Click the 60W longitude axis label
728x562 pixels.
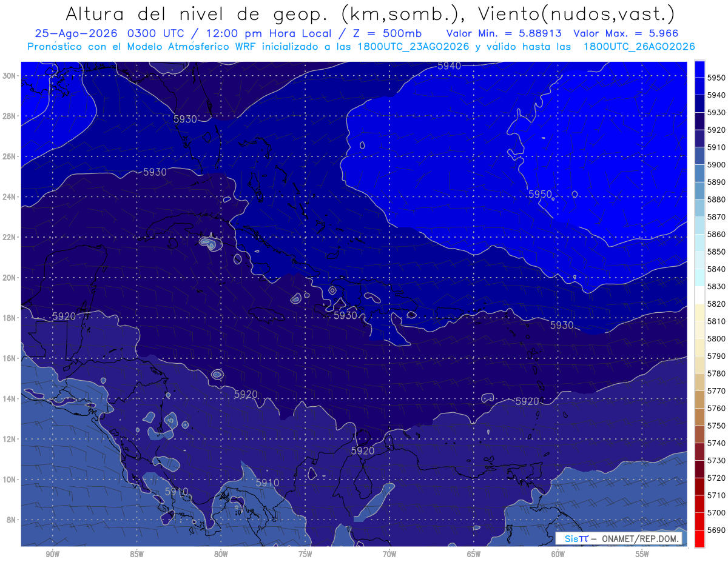(x=558, y=554)
